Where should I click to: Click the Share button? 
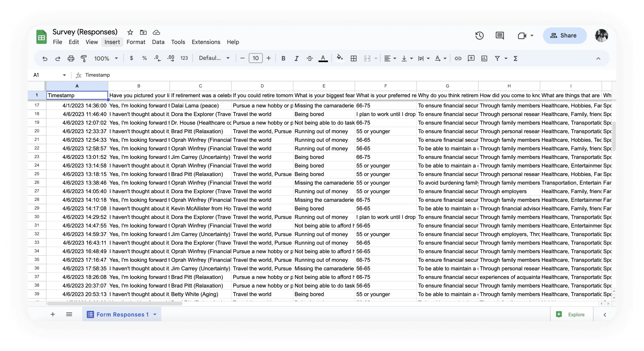pyautogui.click(x=565, y=36)
